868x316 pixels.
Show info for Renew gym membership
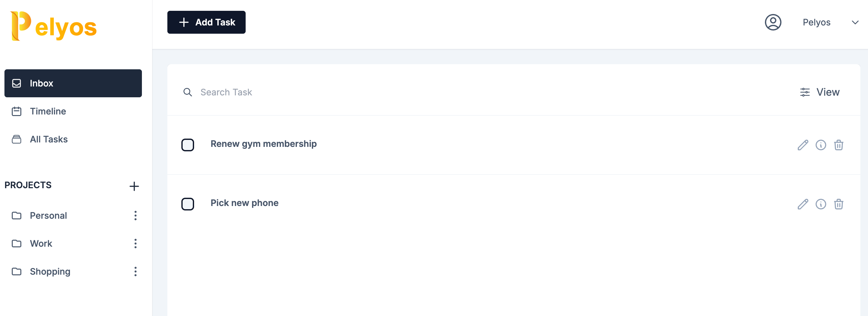pyautogui.click(x=821, y=145)
